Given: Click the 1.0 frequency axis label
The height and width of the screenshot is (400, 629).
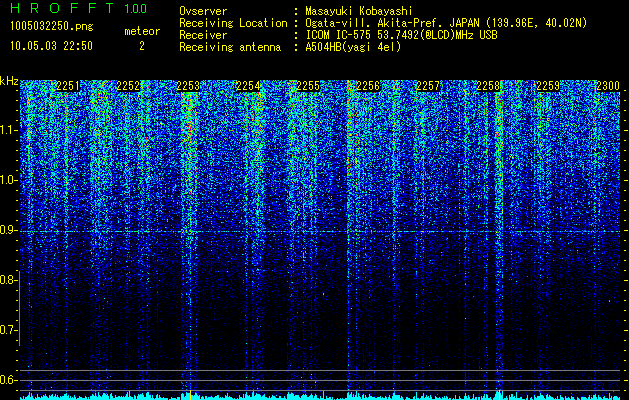Looking at the screenshot, I should click(x=8, y=180).
